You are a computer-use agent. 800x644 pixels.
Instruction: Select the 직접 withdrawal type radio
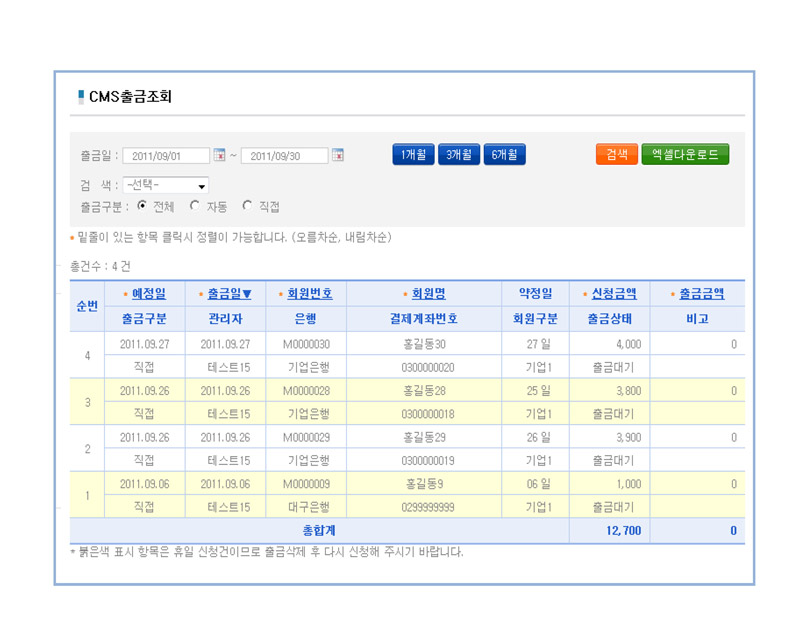[x=247, y=206]
